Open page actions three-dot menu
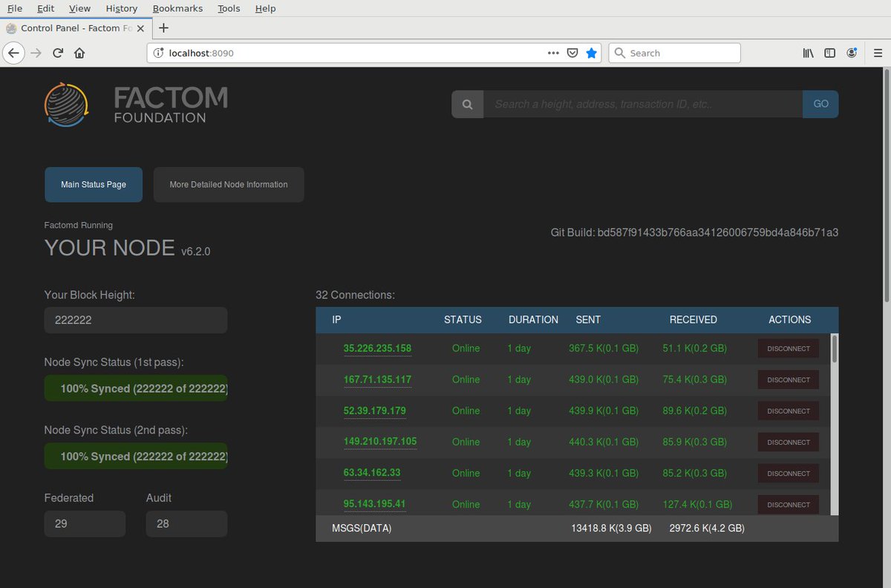The image size is (891, 588). click(553, 53)
